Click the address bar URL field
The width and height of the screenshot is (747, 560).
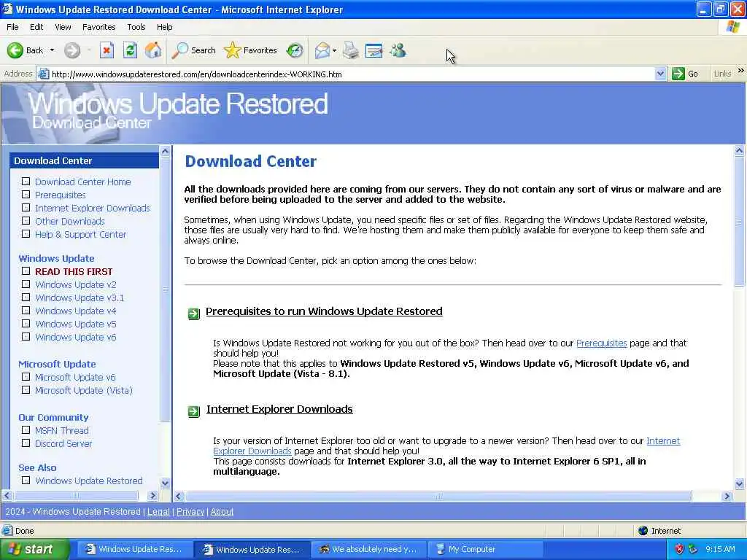(x=352, y=74)
